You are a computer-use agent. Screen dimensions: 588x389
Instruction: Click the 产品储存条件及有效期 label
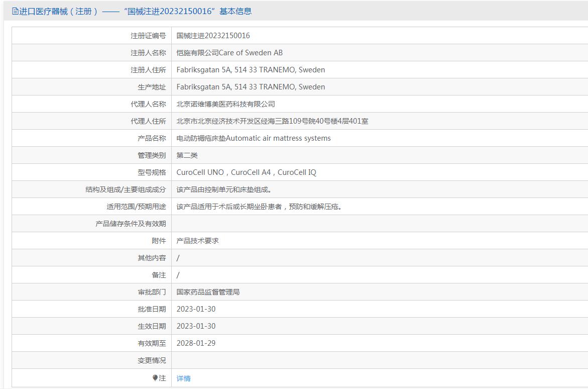[131, 224]
